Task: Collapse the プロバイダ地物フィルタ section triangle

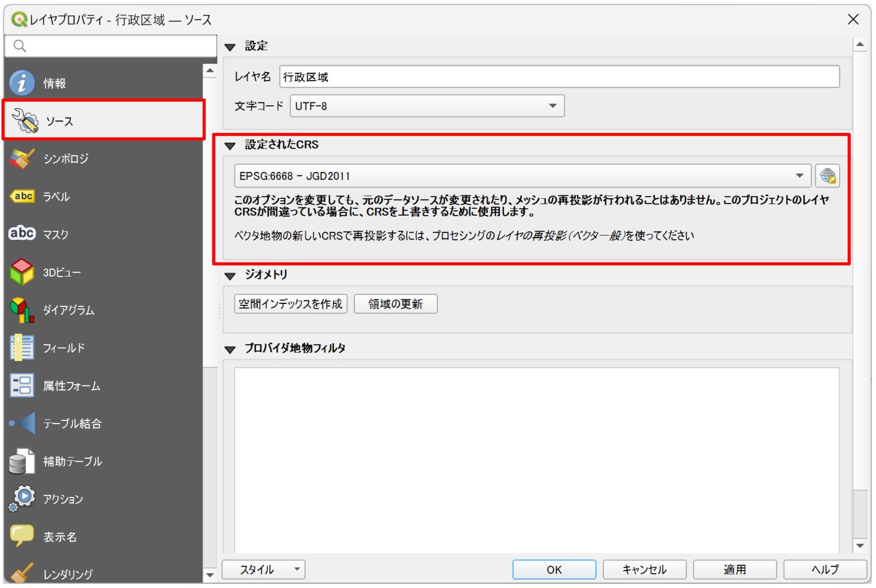Action: (x=230, y=349)
